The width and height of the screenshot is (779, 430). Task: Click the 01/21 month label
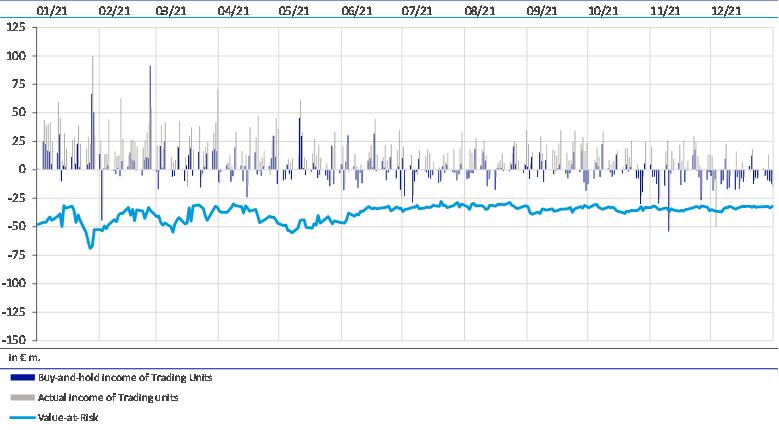[x=50, y=10]
